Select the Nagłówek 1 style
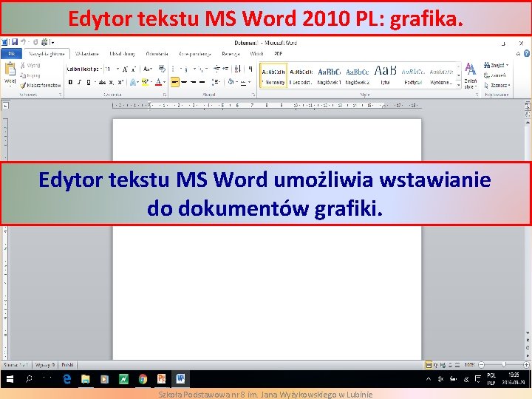Image resolution: width=532 pixels, height=399 pixels. click(329, 75)
